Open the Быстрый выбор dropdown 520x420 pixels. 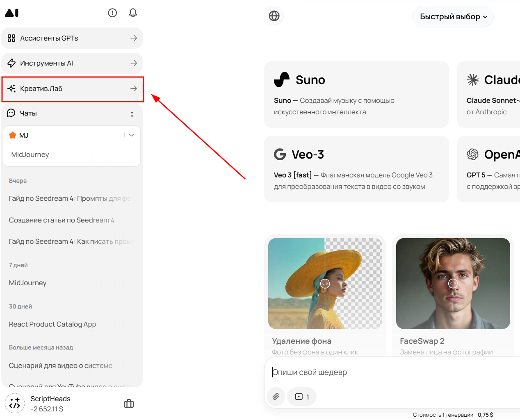453,17
